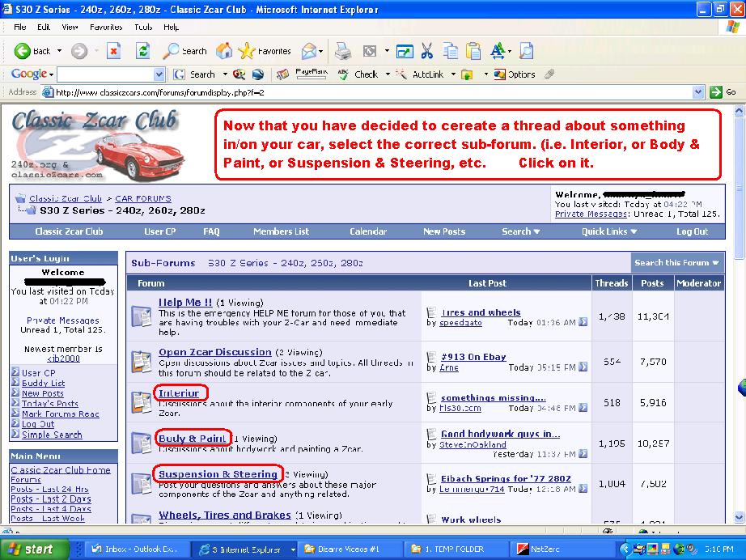Click the Mail envelope icon
The width and height of the screenshot is (746, 560).
pyautogui.click(x=309, y=51)
